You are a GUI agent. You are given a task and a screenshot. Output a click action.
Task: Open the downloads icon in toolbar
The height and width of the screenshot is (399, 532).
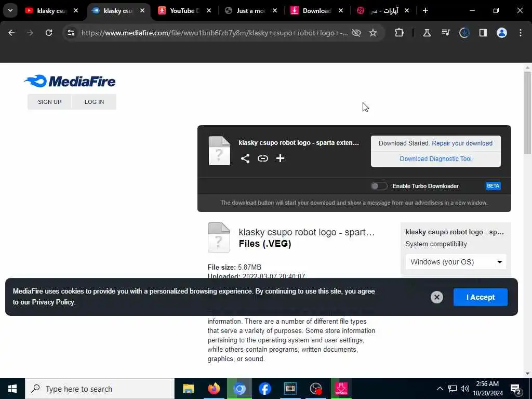464,33
